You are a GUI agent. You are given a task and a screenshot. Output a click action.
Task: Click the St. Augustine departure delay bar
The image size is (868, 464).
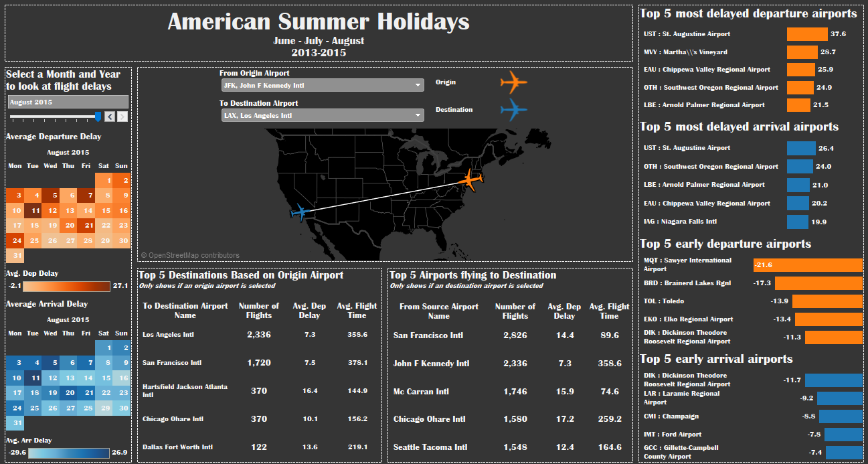[x=807, y=34]
